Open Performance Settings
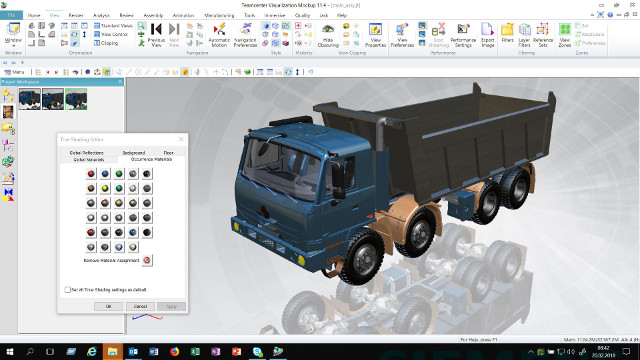The height and width of the screenshot is (360, 640). 463,35
